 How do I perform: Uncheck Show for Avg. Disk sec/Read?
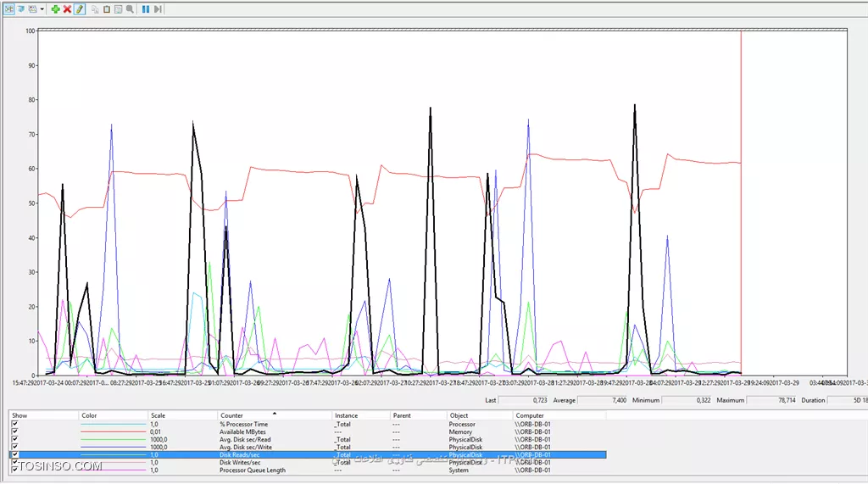click(15, 439)
